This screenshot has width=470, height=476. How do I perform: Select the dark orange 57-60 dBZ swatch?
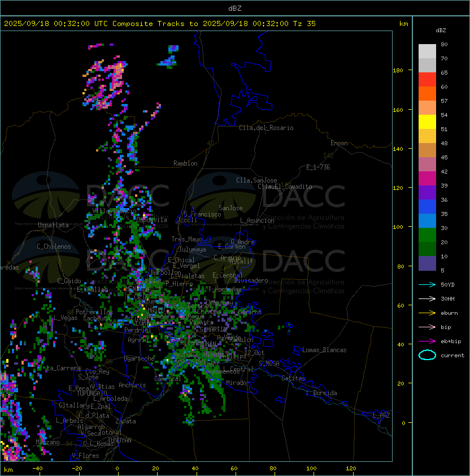(x=427, y=93)
